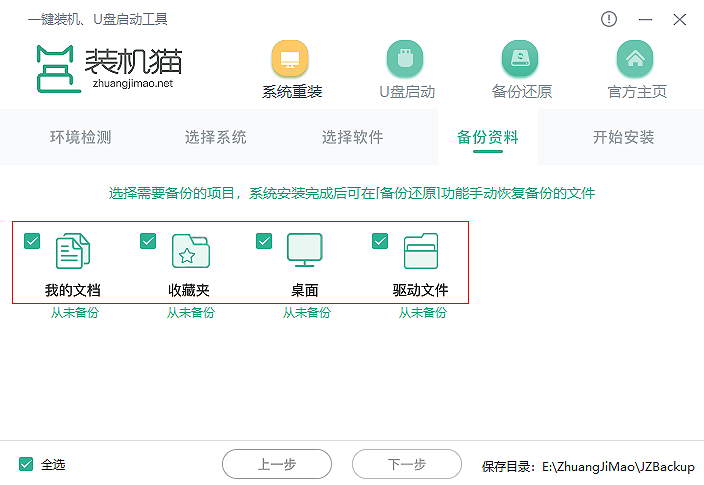This screenshot has width=704, height=485.
Task: Click 从未备份 status under 桌面
Action: pyautogui.click(x=307, y=313)
